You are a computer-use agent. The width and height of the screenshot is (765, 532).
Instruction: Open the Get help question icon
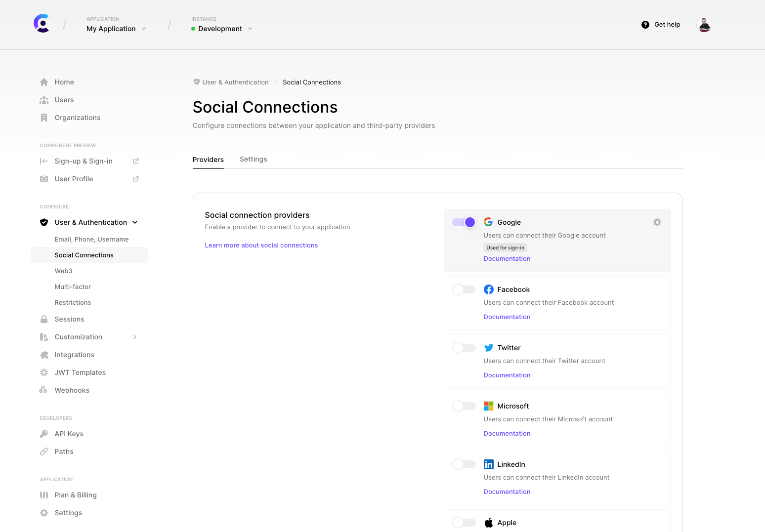(645, 25)
